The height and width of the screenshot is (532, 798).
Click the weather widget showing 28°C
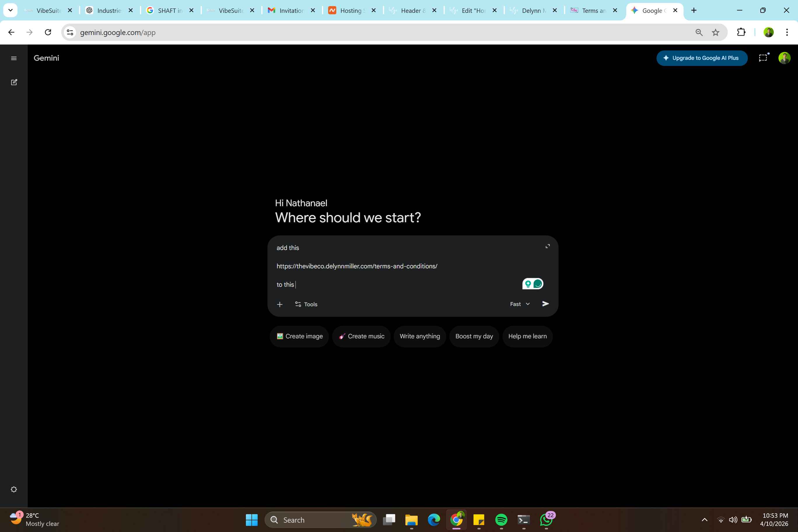tap(34, 519)
